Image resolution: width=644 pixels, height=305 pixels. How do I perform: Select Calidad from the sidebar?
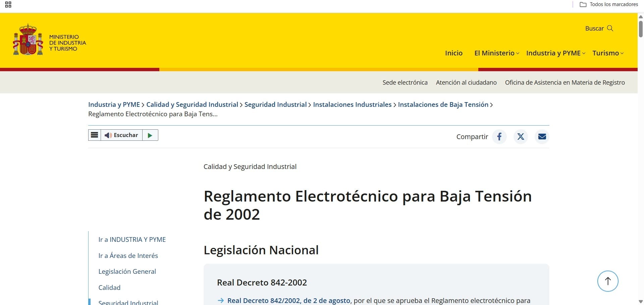(109, 287)
